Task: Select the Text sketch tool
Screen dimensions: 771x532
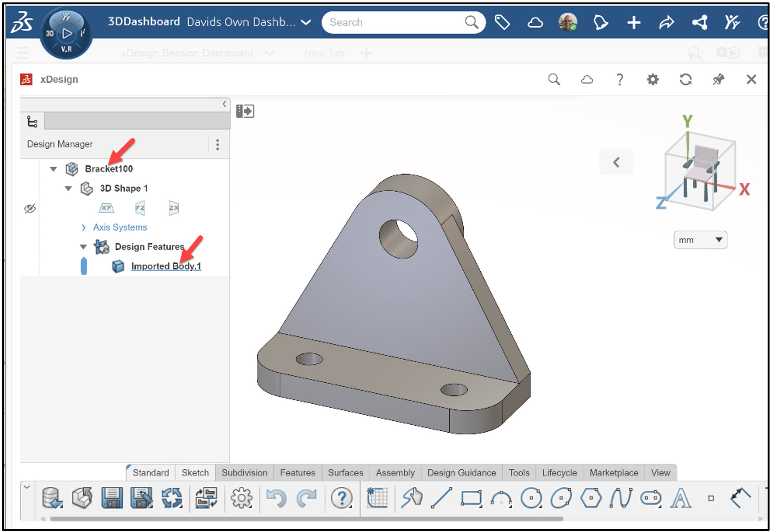Action: point(681,498)
